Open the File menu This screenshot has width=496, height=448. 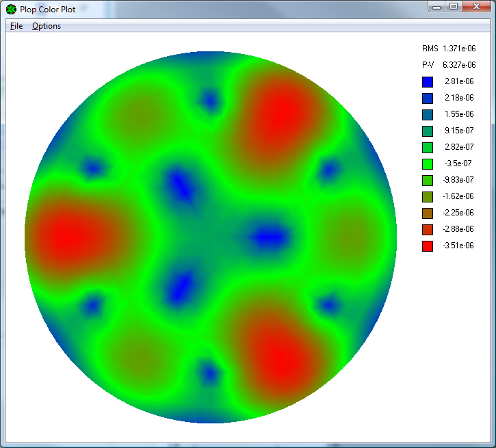(16, 26)
